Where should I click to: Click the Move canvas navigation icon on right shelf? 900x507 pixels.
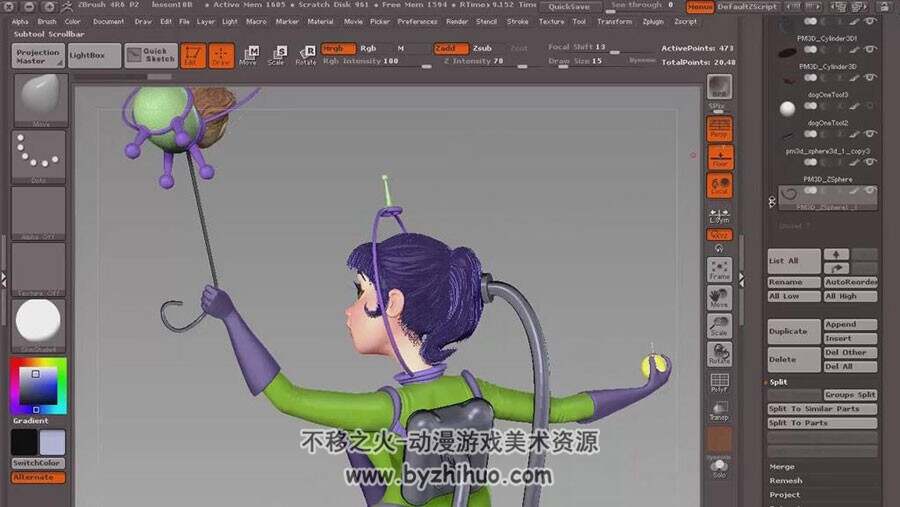tap(719, 298)
